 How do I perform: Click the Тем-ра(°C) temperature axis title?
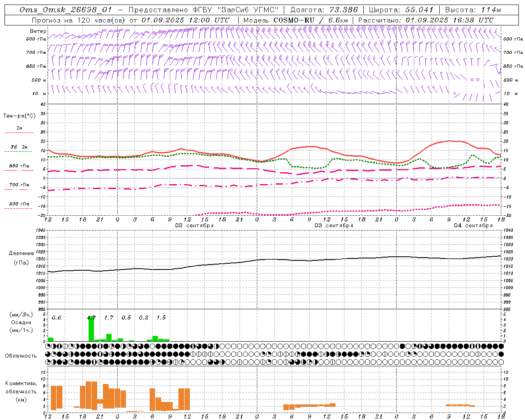tap(19, 116)
